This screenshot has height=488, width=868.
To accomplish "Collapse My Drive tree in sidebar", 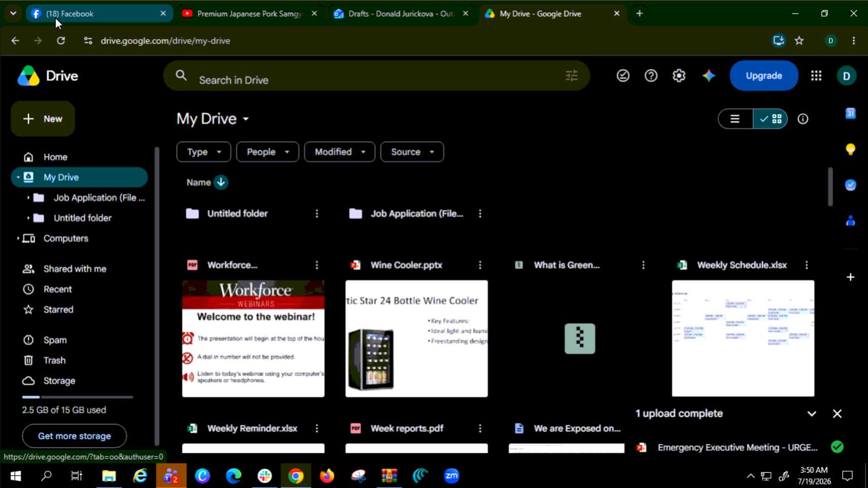I will coord(18,177).
